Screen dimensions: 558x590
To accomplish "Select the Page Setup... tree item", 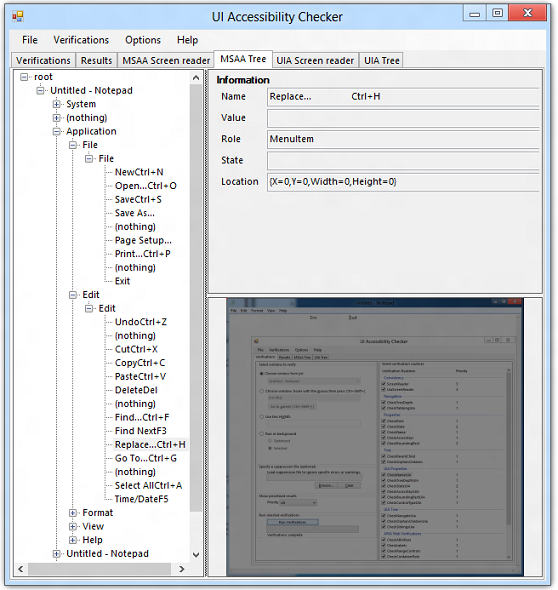I will (143, 240).
